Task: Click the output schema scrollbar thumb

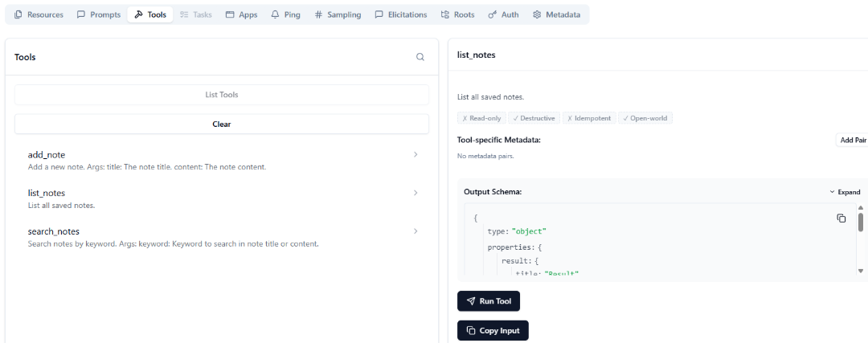Action: tap(861, 222)
